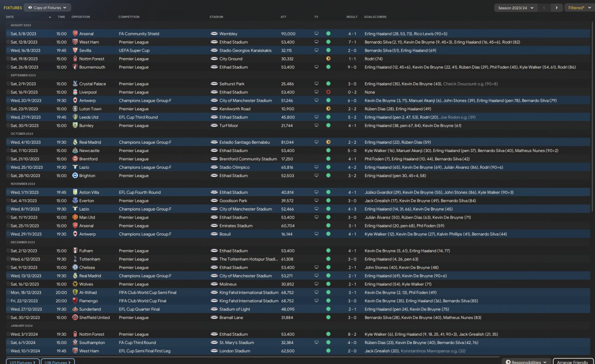The image size is (595, 364).
Task: Click the 9 - 0 result against Bournemouth
Action: tap(352, 67)
